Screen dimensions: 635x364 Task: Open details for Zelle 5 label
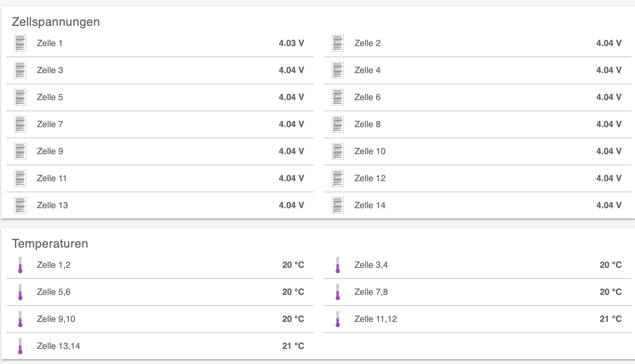pos(50,97)
